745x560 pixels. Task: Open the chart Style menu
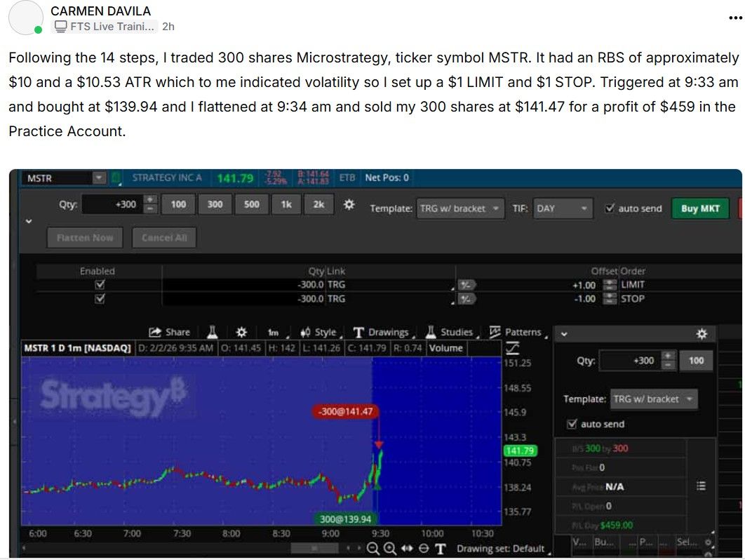(321, 333)
